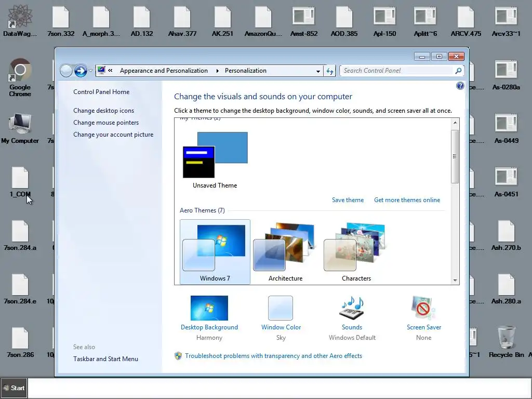Select the ARCV.475 file icon
532x399 pixels.
(x=466, y=20)
